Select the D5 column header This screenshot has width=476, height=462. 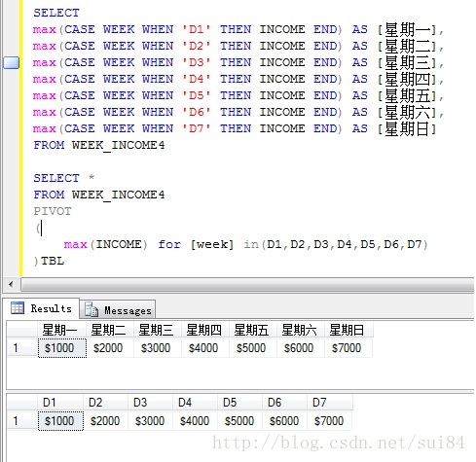tap(239, 403)
